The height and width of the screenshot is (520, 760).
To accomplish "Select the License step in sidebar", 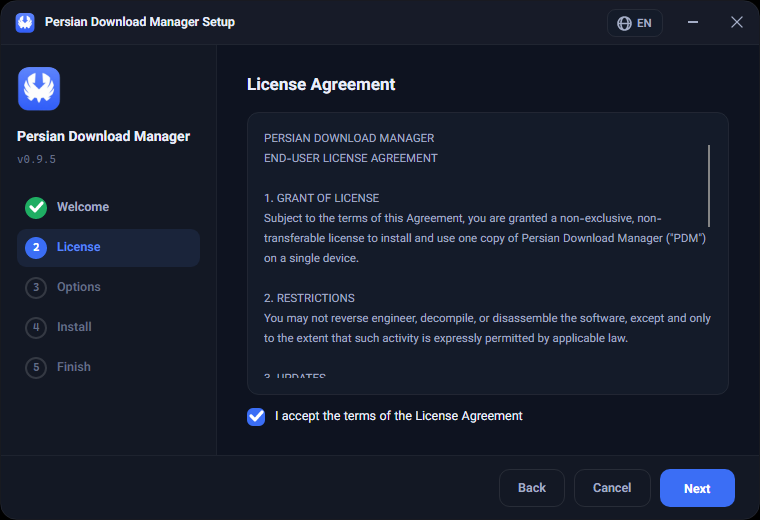I will [109, 248].
